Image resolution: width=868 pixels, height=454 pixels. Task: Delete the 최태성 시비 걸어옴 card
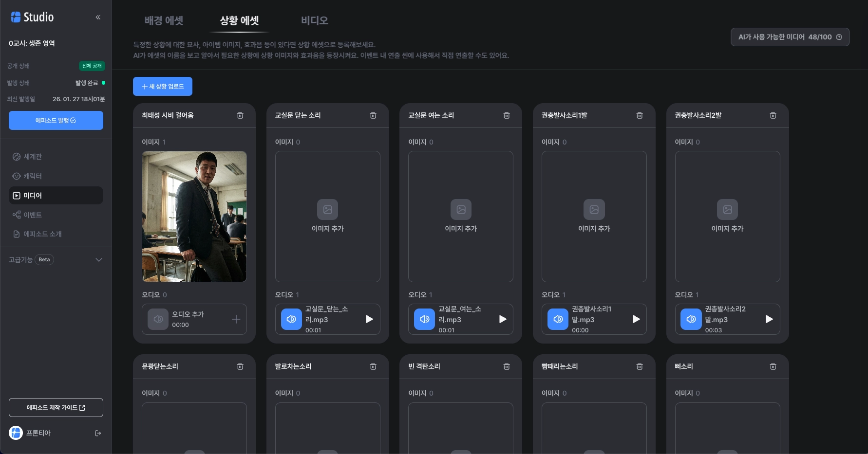click(240, 115)
